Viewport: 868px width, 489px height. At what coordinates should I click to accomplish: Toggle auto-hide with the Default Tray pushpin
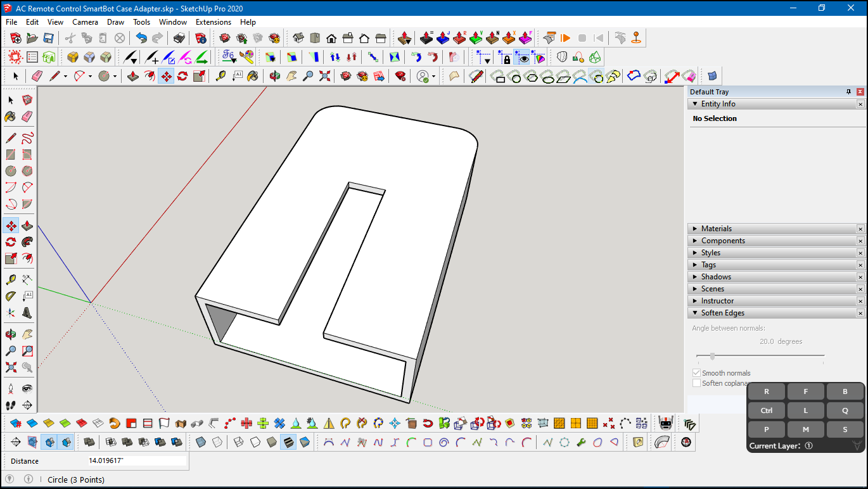click(x=848, y=91)
